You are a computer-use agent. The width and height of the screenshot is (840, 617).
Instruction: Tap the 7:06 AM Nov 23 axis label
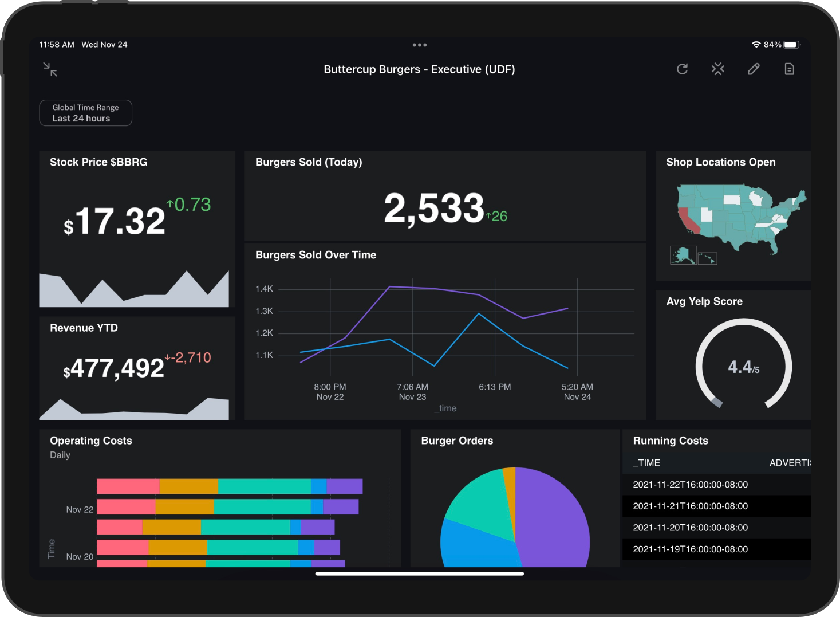tap(412, 392)
